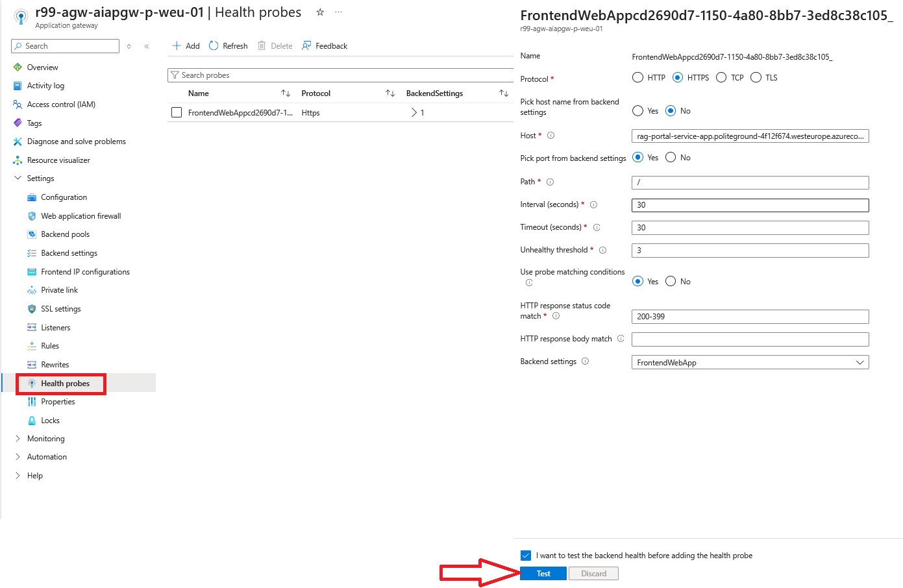Click the Interval seconds input field
The height and width of the screenshot is (588, 903).
(750, 205)
